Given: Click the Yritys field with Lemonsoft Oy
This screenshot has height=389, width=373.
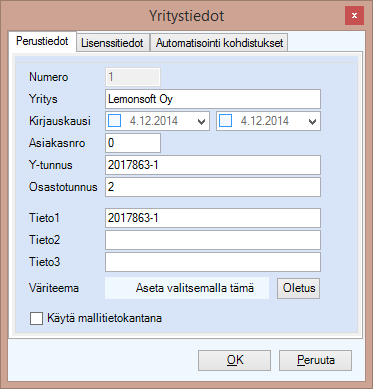Looking at the screenshot, I should 213,99.
